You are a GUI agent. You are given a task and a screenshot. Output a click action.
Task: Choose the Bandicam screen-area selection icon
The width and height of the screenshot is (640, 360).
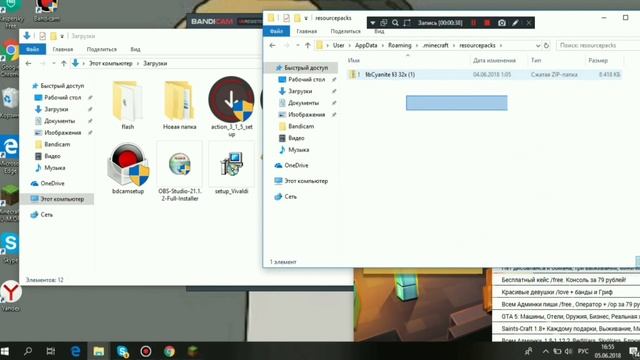(407, 23)
